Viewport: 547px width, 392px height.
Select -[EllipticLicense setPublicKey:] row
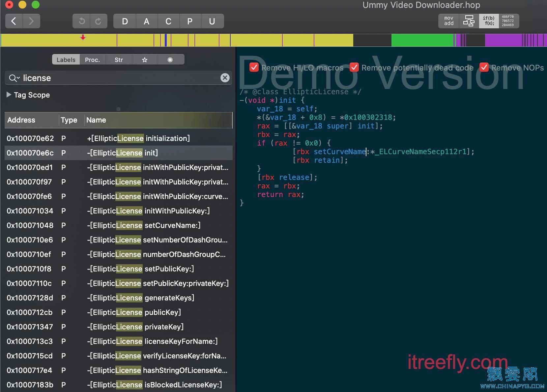(119, 269)
